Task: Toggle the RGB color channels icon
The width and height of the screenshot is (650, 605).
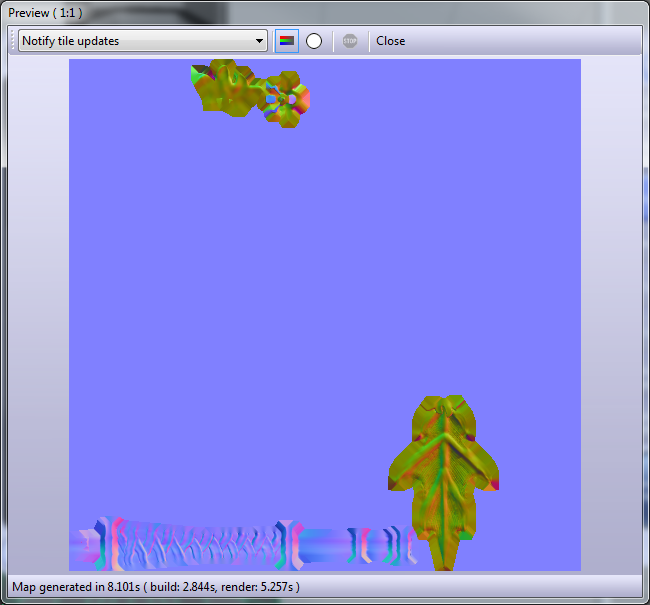Action: click(287, 41)
